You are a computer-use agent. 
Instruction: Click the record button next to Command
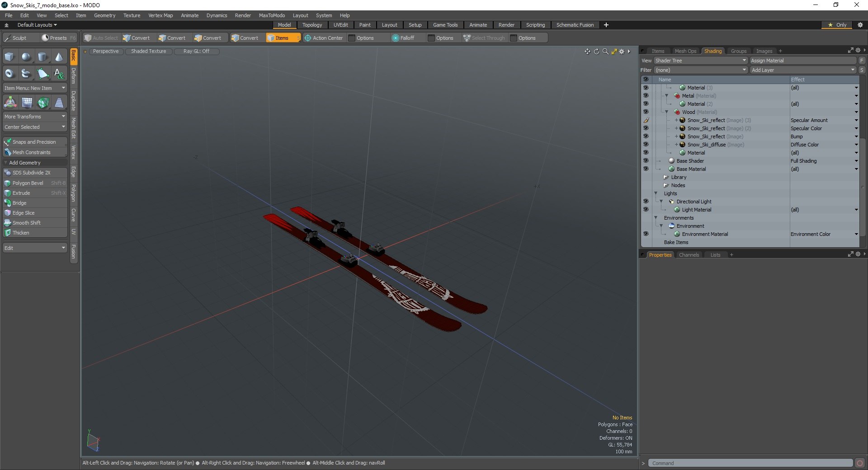point(860,463)
